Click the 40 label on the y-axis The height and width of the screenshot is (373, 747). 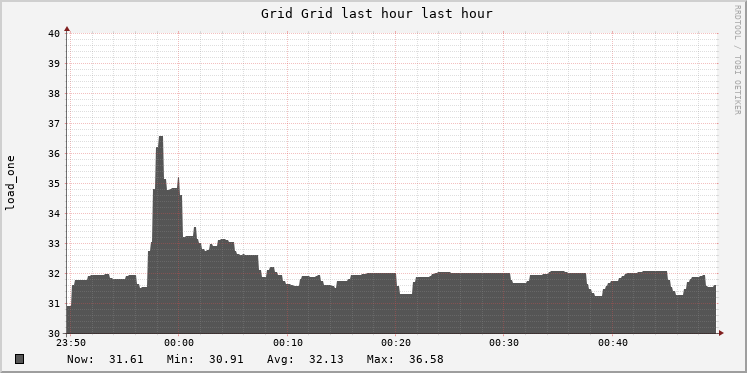click(x=54, y=33)
